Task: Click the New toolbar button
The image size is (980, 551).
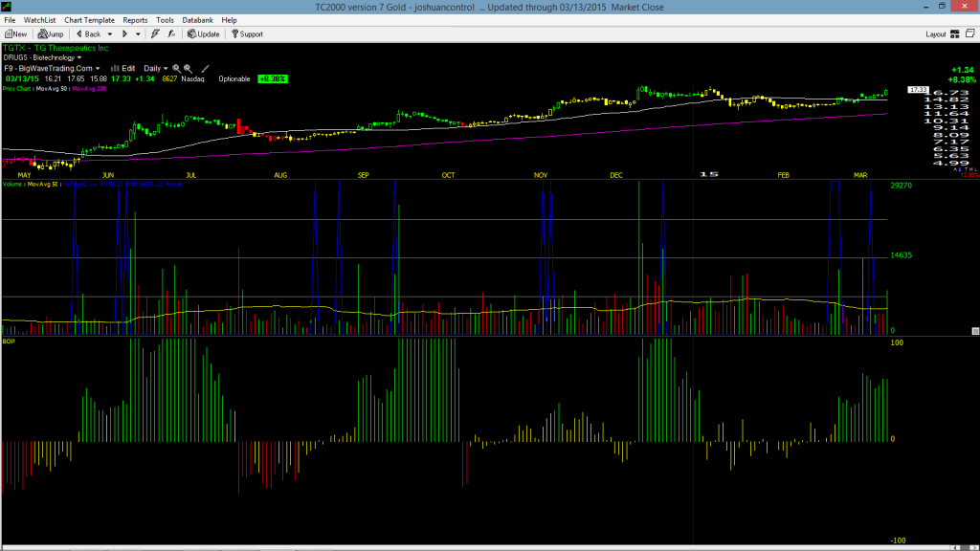Action: pyautogui.click(x=15, y=34)
